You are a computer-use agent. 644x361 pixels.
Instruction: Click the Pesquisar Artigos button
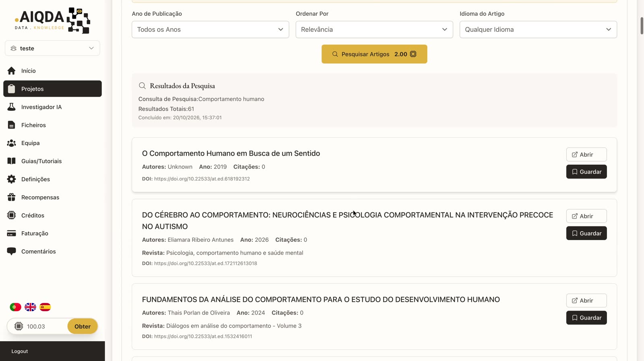[x=374, y=54]
